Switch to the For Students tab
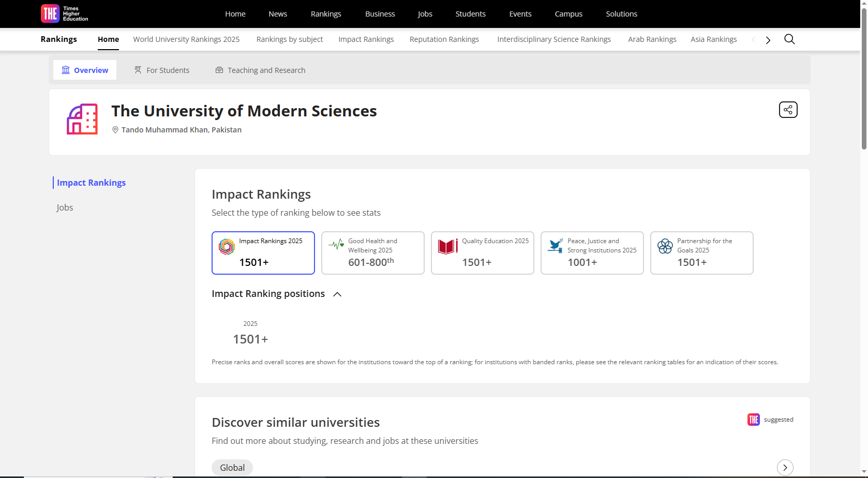Screen dimensions: 868x478 pyautogui.click(x=162, y=70)
